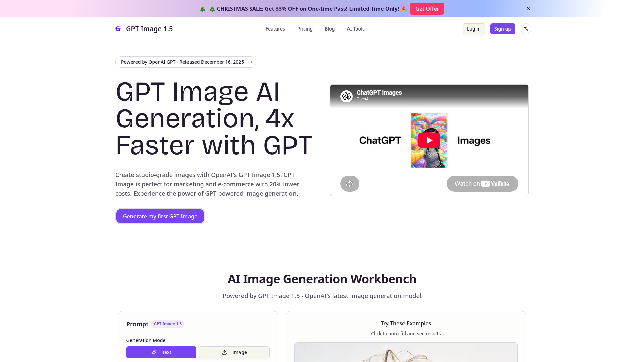Click the Get Offer button
Viewport: 644px width, 362px height.
coord(427,9)
